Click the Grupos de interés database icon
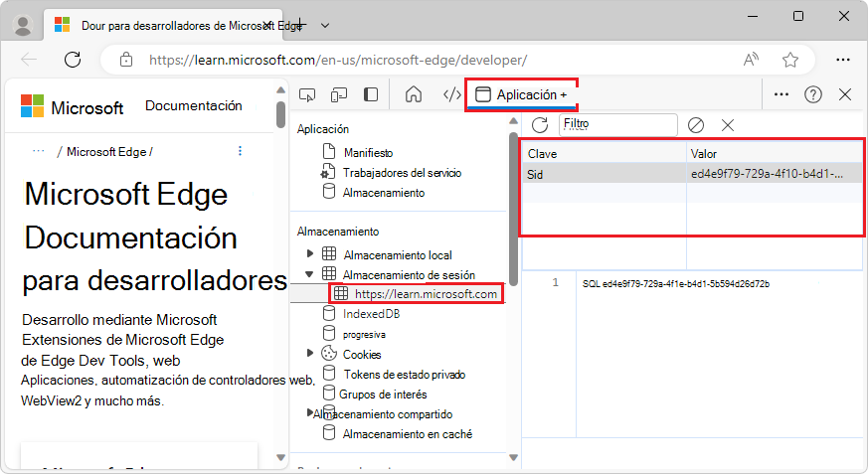Screen dimensions: 868x474 [329, 393]
